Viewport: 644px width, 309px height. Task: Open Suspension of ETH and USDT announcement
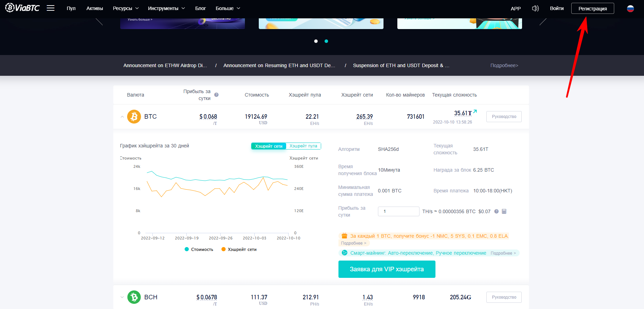401,65
